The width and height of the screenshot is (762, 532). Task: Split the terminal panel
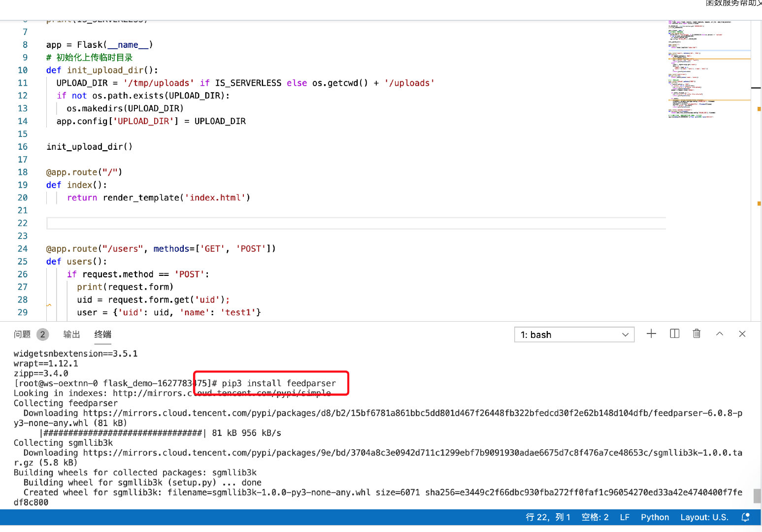pyautogui.click(x=675, y=333)
